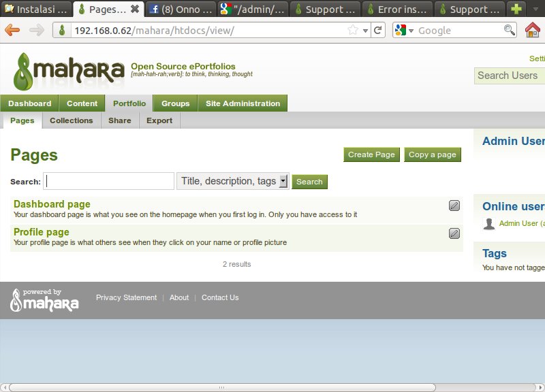The height and width of the screenshot is (392, 545).
Task: Open a new tab with the plus icon
Action: (x=516, y=9)
